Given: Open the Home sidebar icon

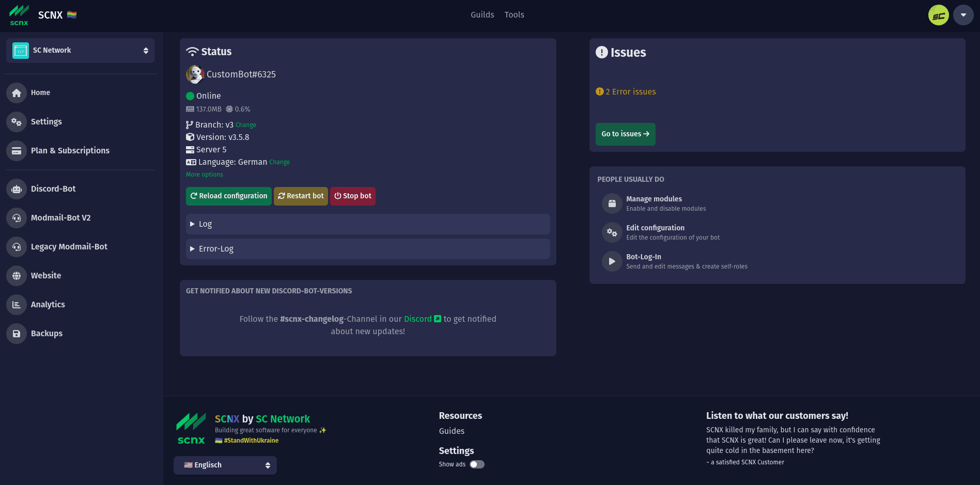Looking at the screenshot, I should point(17,93).
